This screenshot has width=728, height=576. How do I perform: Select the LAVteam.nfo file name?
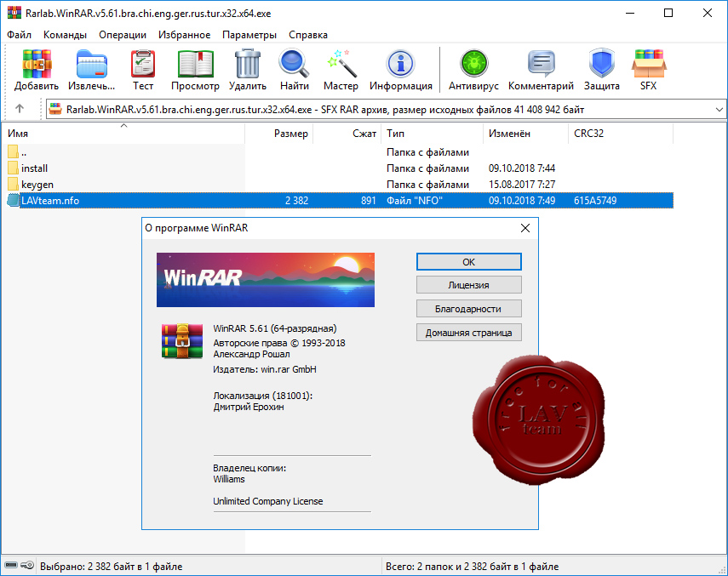coord(50,201)
